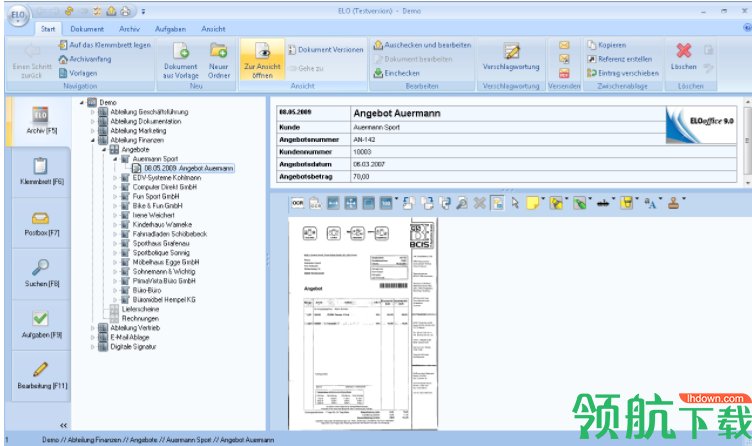Collapse the Demo root tree node

(82, 103)
